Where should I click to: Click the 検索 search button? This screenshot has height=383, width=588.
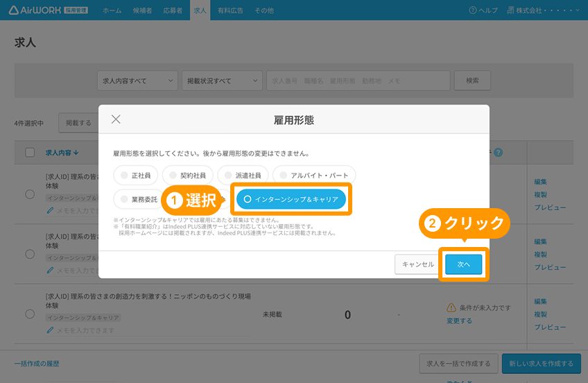click(x=472, y=80)
